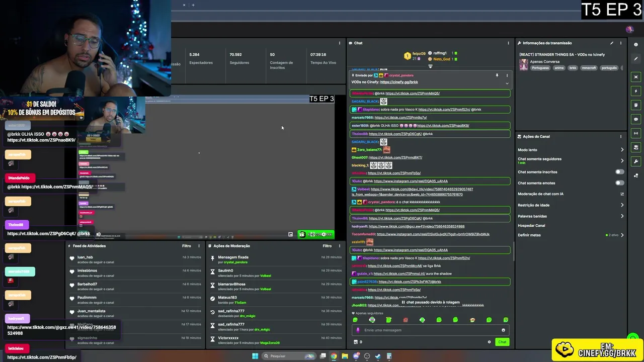Open Google Chrome from the taskbar

(x=334, y=356)
